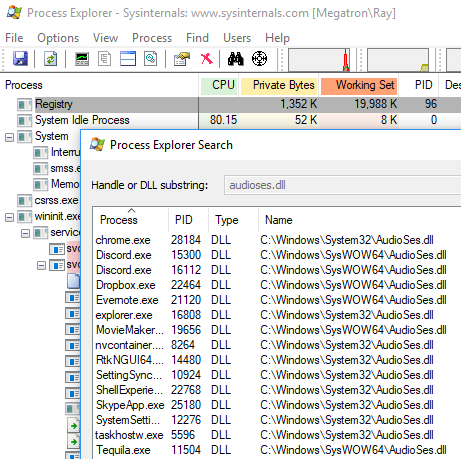Open the process Properties toolbar icon
Viewport: 461px width, 459px height.
coord(182,59)
